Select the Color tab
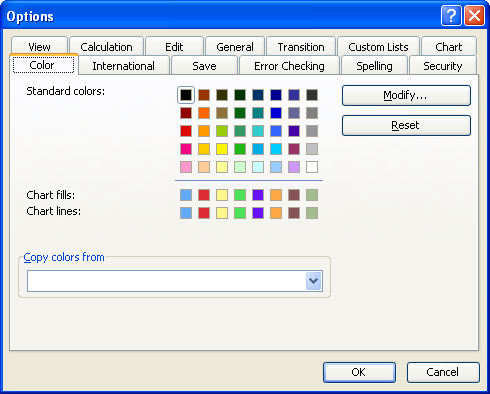This screenshot has height=394, width=490. click(x=43, y=65)
